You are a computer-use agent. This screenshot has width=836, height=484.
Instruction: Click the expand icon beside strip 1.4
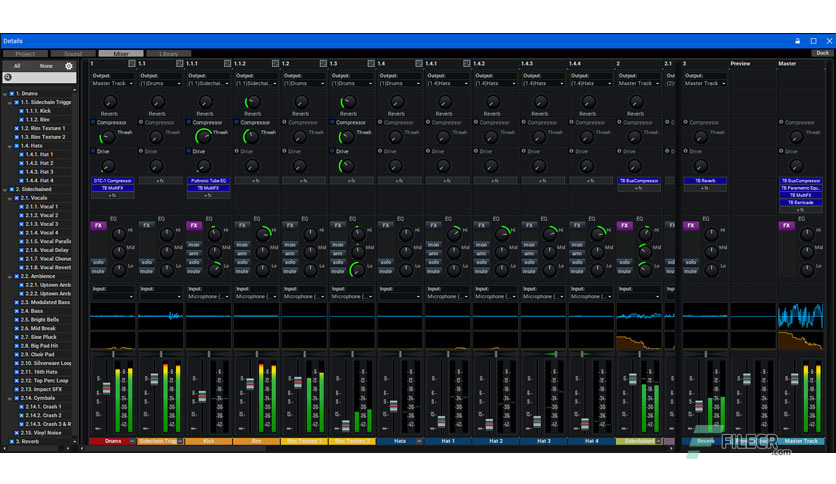pos(419,63)
